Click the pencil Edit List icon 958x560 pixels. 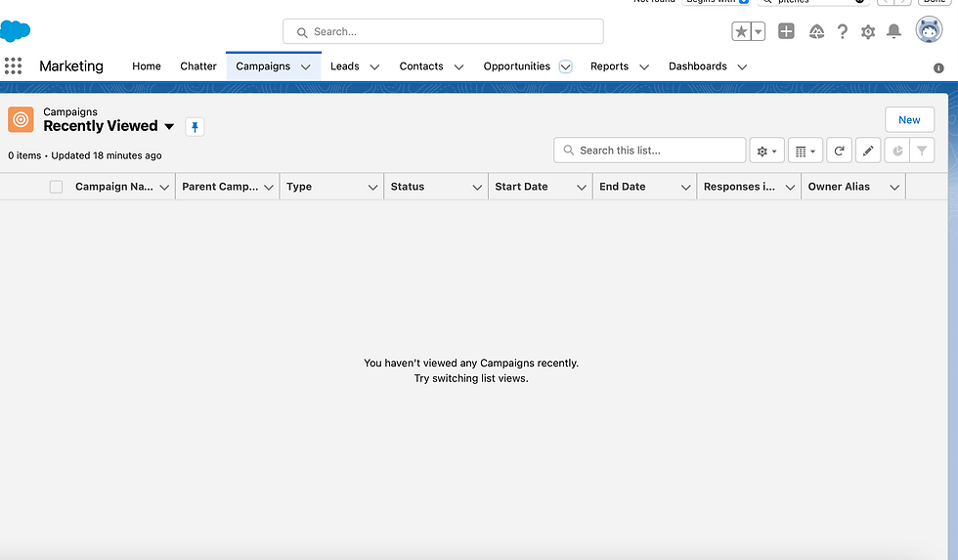(868, 151)
